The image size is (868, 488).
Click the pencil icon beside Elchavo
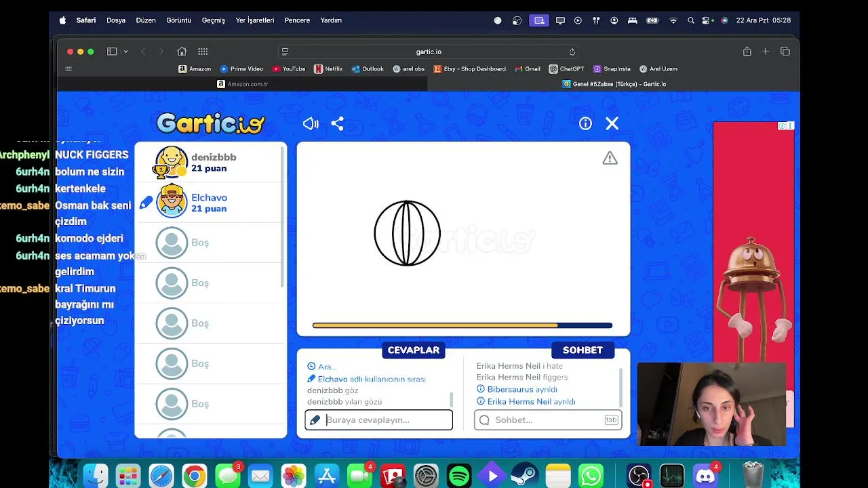click(146, 203)
